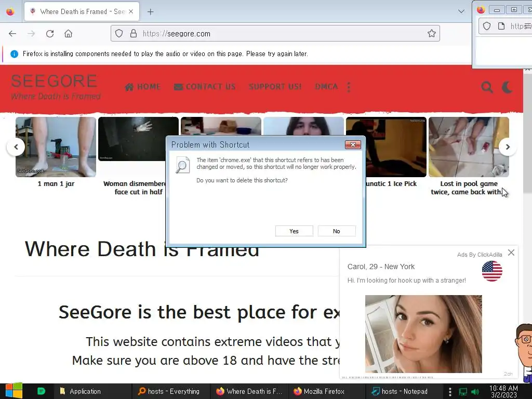Click the volume speaker tray icon
The width and height of the screenshot is (532, 399).
point(475,392)
